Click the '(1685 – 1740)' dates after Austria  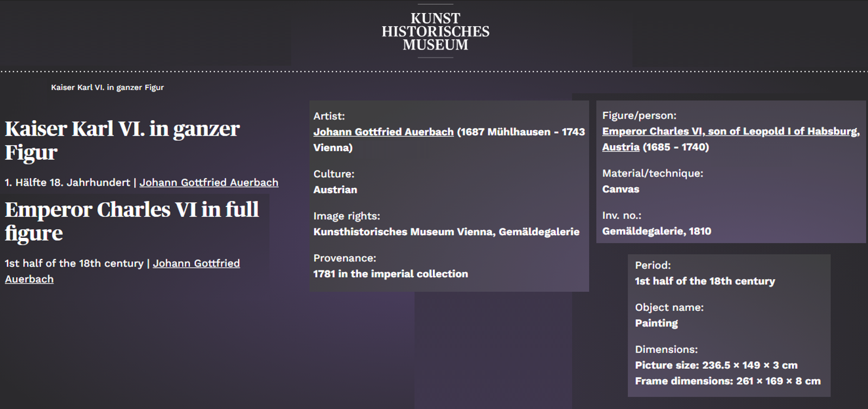click(x=675, y=147)
